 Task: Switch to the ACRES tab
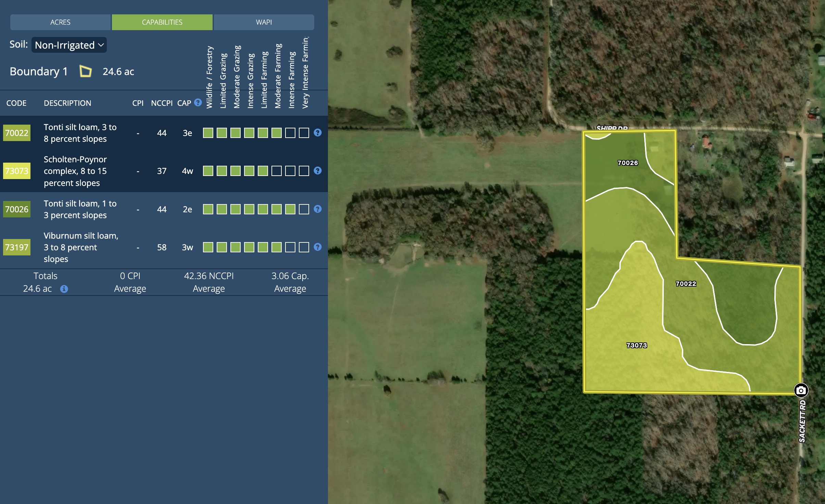(x=60, y=22)
